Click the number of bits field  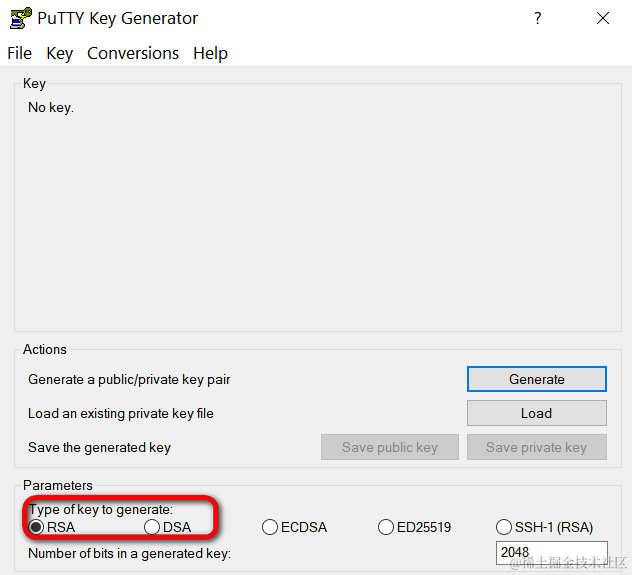coord(551,553)
